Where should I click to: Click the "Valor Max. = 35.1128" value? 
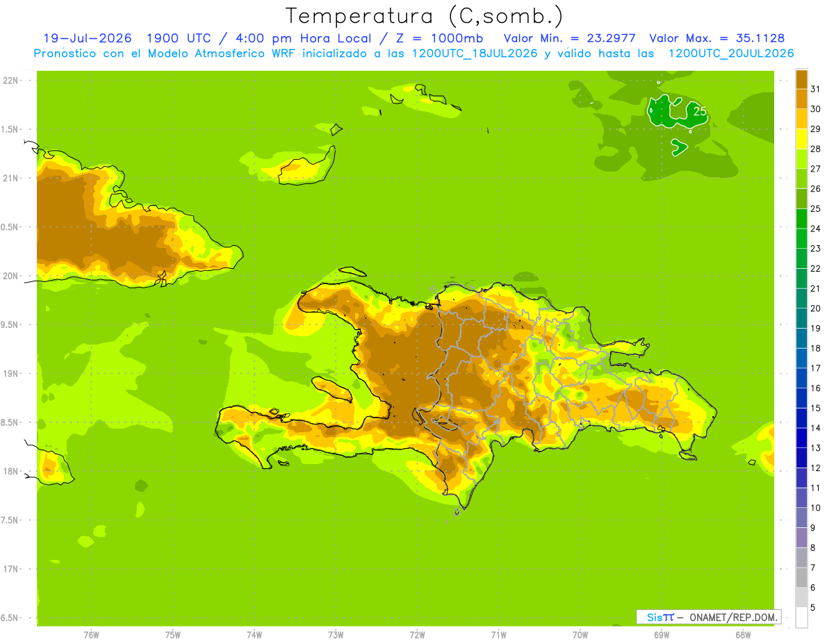coord(717,38)
